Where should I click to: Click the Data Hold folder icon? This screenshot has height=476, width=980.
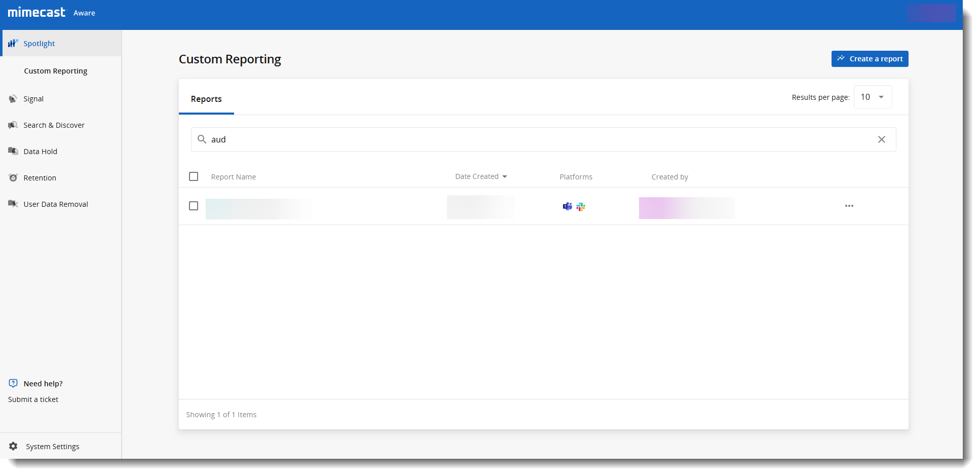tap(13, 151)
